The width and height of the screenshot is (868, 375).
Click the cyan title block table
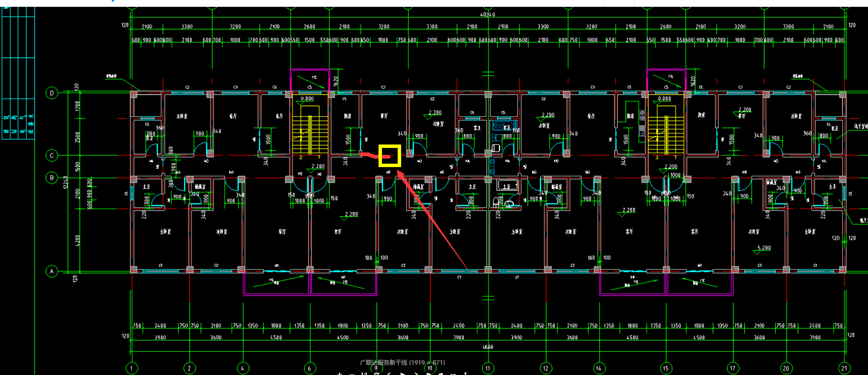[18, 73]
